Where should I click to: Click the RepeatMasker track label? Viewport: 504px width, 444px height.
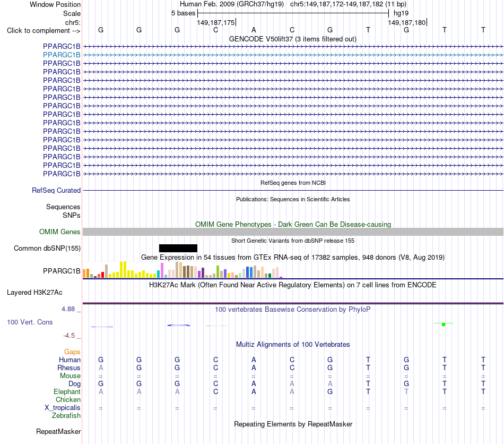pos(58,432)
